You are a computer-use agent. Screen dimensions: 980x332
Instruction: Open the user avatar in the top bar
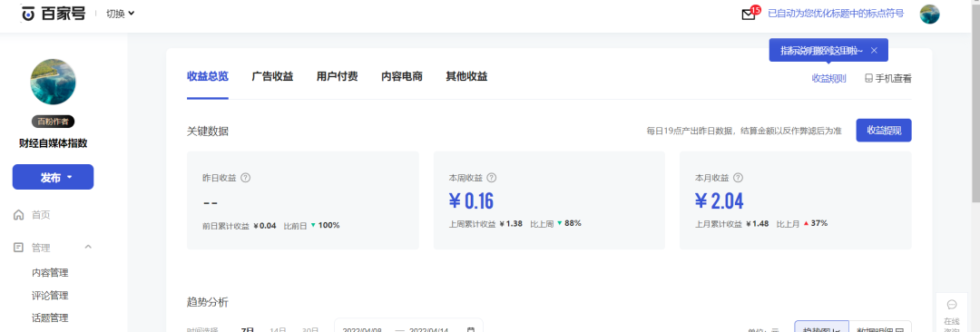929,14
